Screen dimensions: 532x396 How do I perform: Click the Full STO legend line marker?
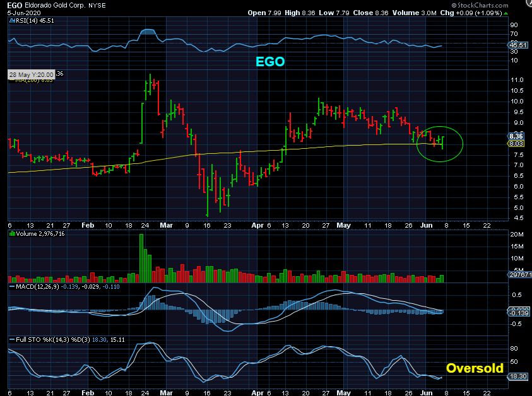12,339
